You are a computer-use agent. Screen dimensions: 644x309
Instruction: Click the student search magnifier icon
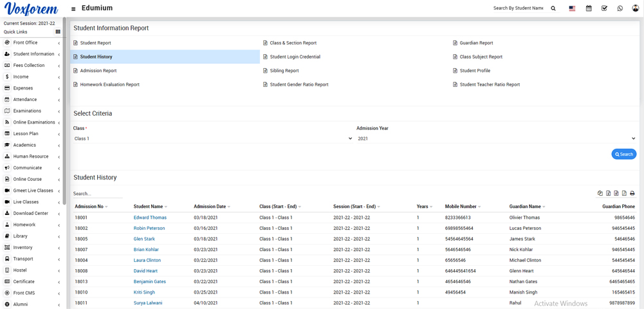[x=553, y=8]
